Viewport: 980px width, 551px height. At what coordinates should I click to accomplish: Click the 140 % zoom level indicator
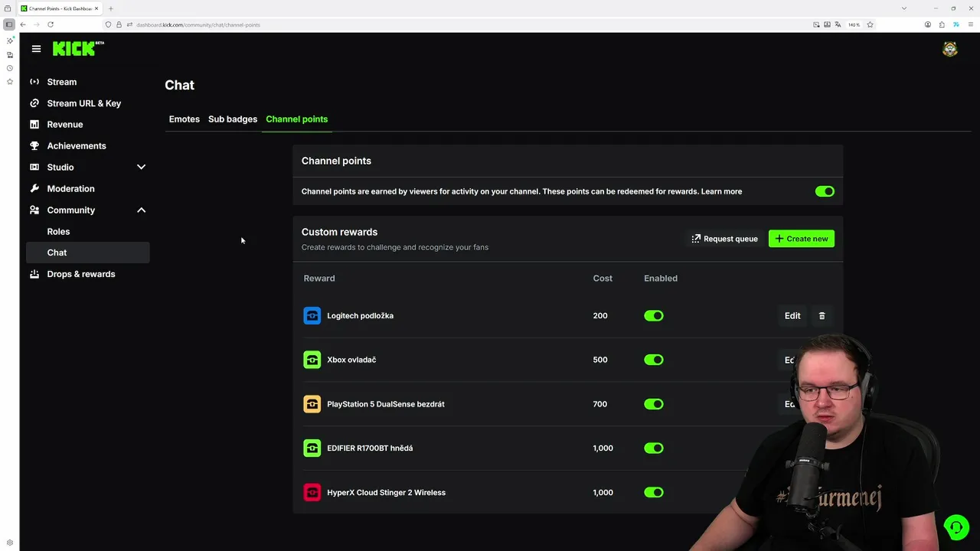point(854,24)
